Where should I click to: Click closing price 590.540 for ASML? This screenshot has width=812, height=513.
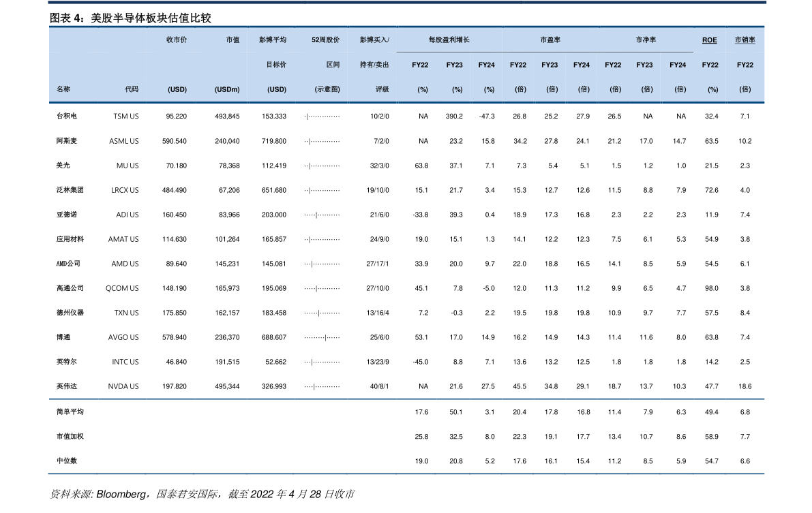(x=175, y=141)
